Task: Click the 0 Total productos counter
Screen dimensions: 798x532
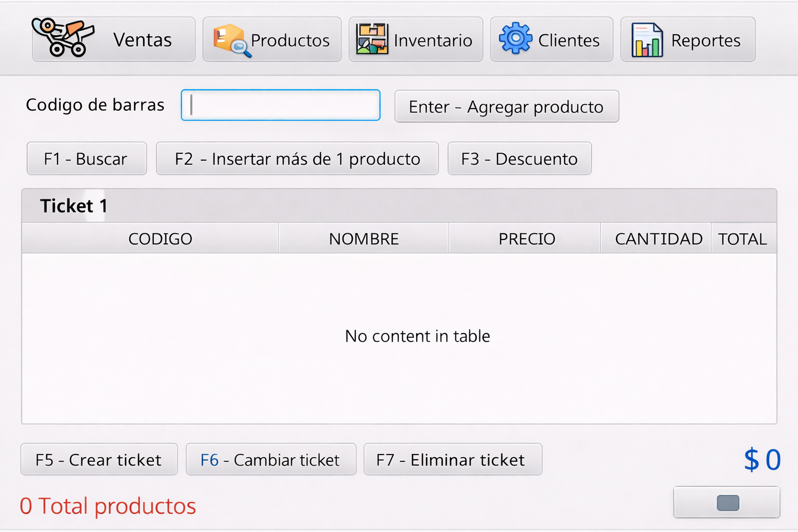Action: click(108, 505)
